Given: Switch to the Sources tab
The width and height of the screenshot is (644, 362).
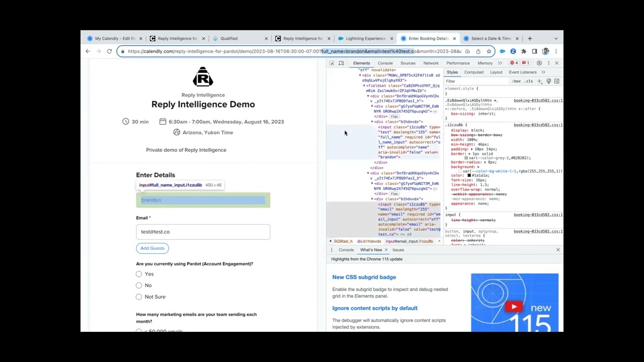Looking at the screenshot, I should [x=408, y=63].
